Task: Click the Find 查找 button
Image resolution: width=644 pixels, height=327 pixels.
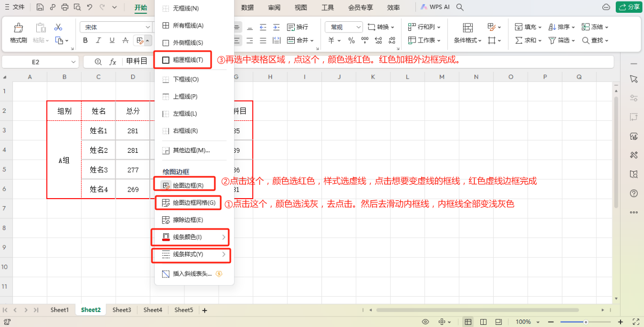Action: click(x=595, y=40)
